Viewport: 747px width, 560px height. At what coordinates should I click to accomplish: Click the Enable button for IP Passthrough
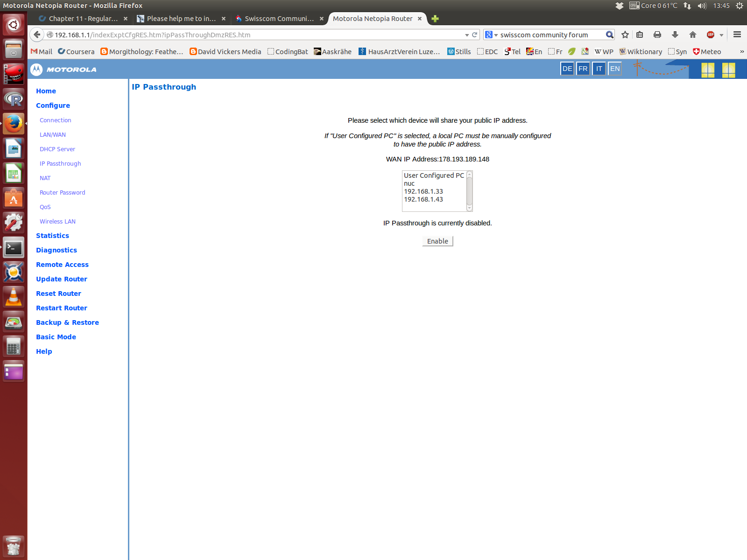coord(437,241)
